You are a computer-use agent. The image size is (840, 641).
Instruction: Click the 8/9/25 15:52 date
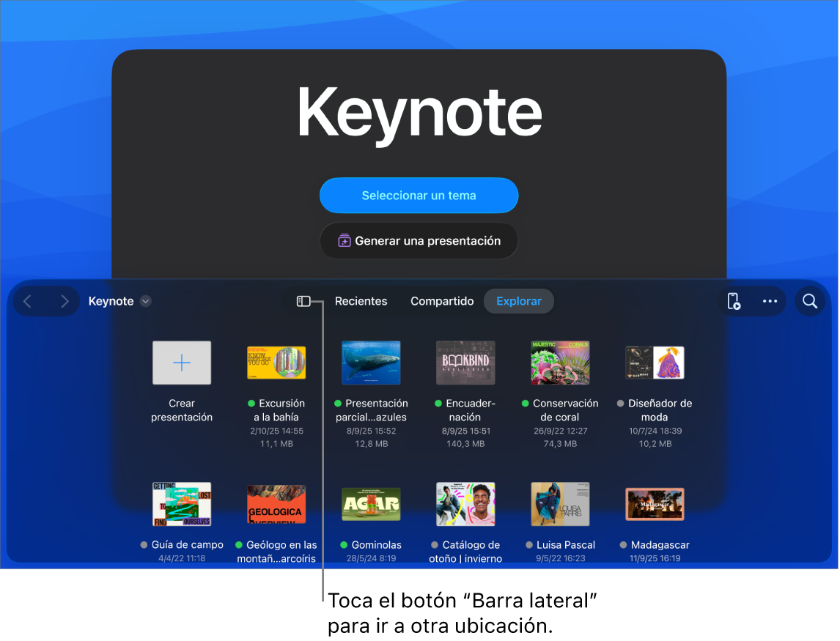click(x=371, y=431)
